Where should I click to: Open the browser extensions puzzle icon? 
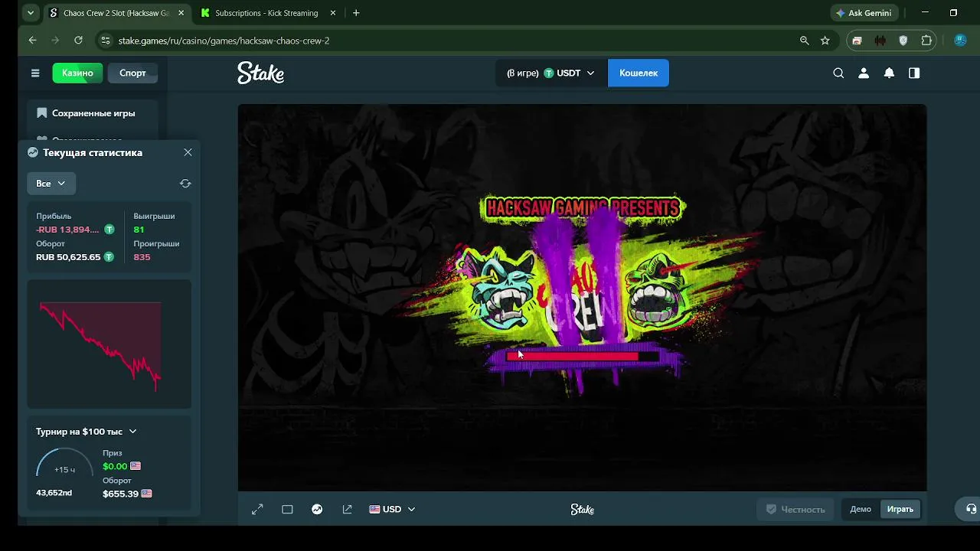(926, 41)
